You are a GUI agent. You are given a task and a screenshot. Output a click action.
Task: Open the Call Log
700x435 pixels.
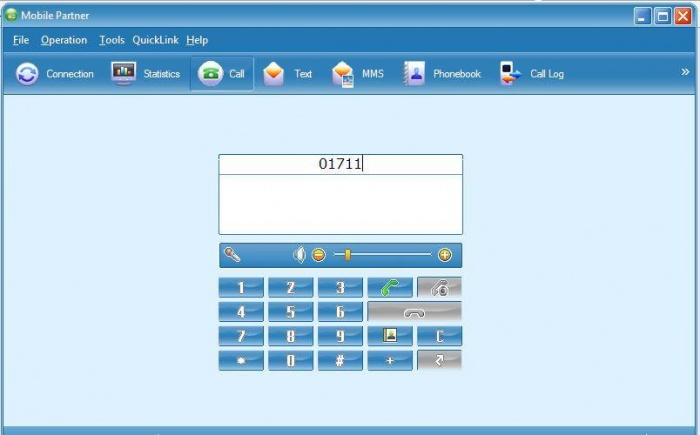532,74
